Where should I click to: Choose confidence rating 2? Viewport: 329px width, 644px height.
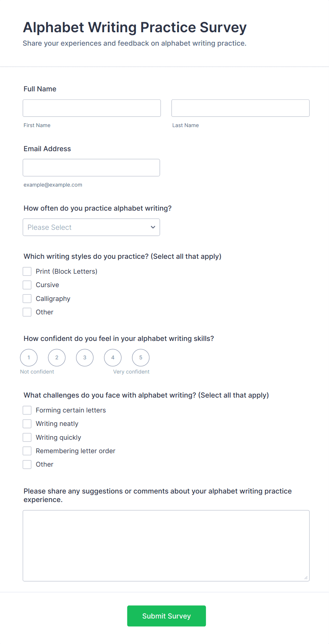pos(57,358)
